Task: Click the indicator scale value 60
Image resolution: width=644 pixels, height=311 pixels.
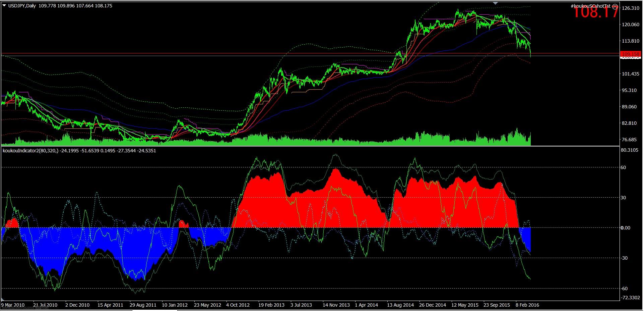Action: (624, 167)
